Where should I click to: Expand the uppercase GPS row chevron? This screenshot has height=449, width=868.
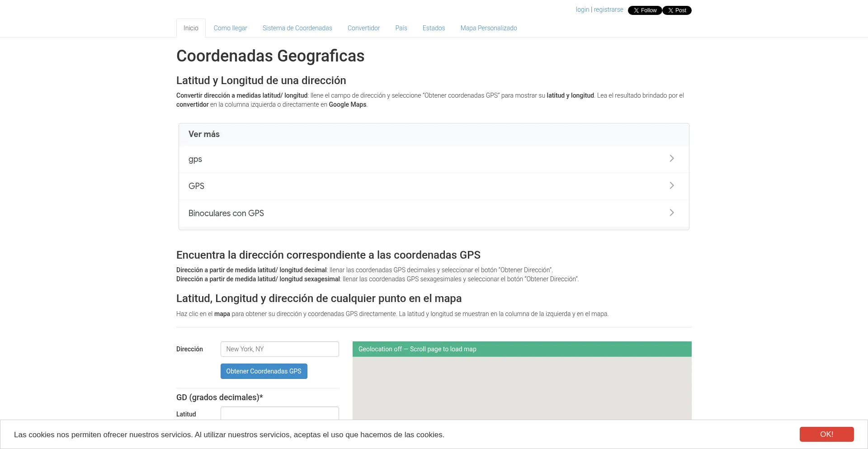pyautogui.click(x=672, y=185)
